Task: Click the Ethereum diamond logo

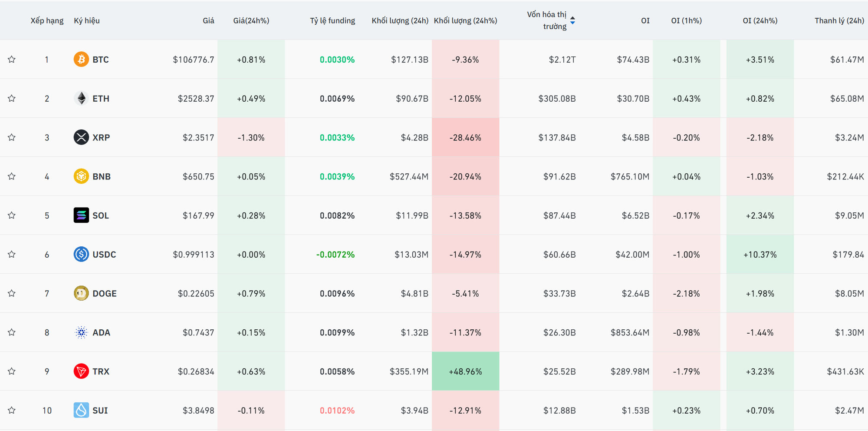Action: pyautogui.click(x=81, y=99)
